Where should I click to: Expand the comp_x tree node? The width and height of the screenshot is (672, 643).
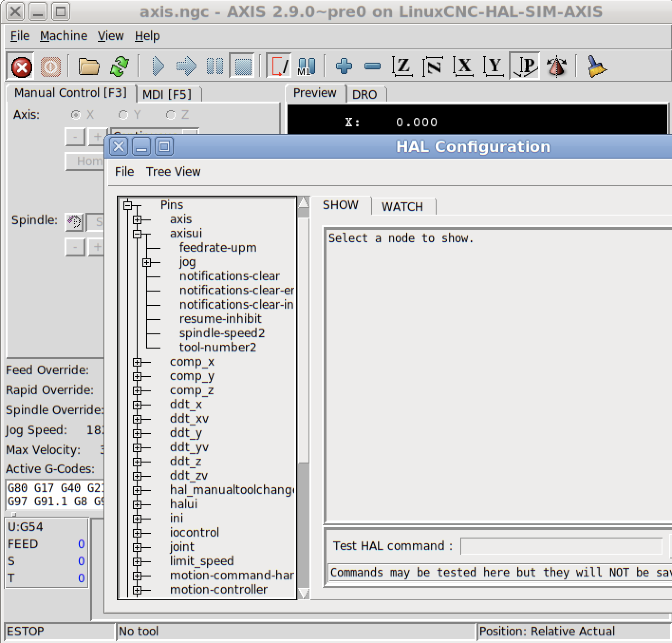click(137, 362)
